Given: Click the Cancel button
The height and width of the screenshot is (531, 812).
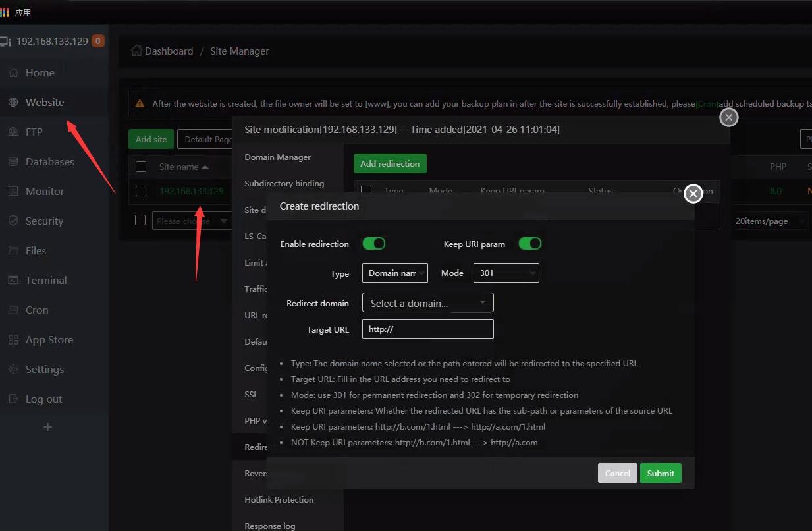Looking at the screenshot, I should [617, 473].
